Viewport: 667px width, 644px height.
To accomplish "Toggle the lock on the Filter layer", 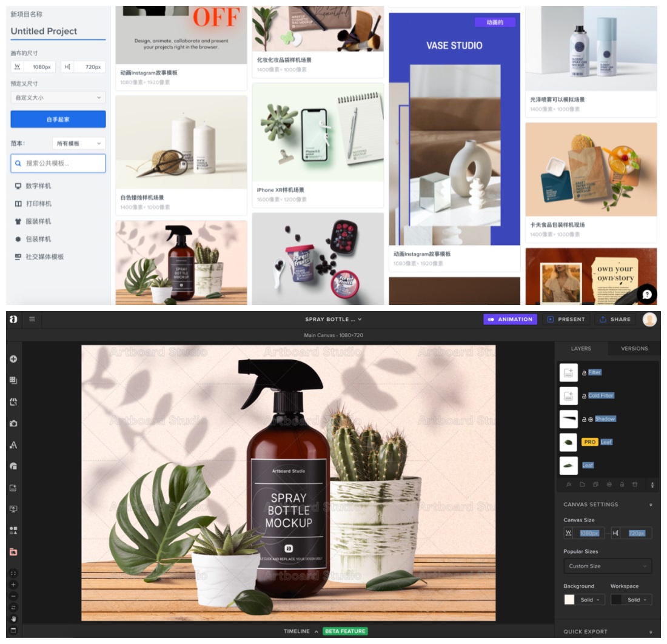I will click(x=584, y=373).
